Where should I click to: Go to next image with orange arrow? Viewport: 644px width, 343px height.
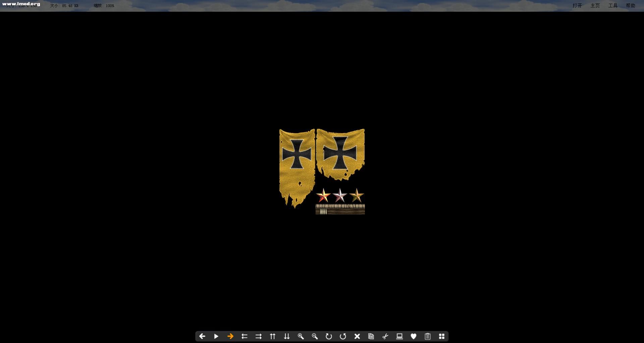tap(230, 336)
